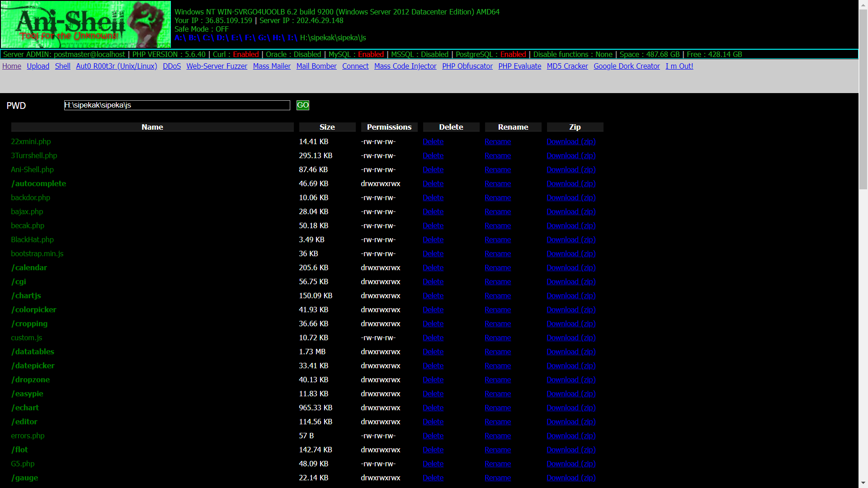Click Rename for the /chartjs row
Screen dimensions: 868x488
(498, 296)
